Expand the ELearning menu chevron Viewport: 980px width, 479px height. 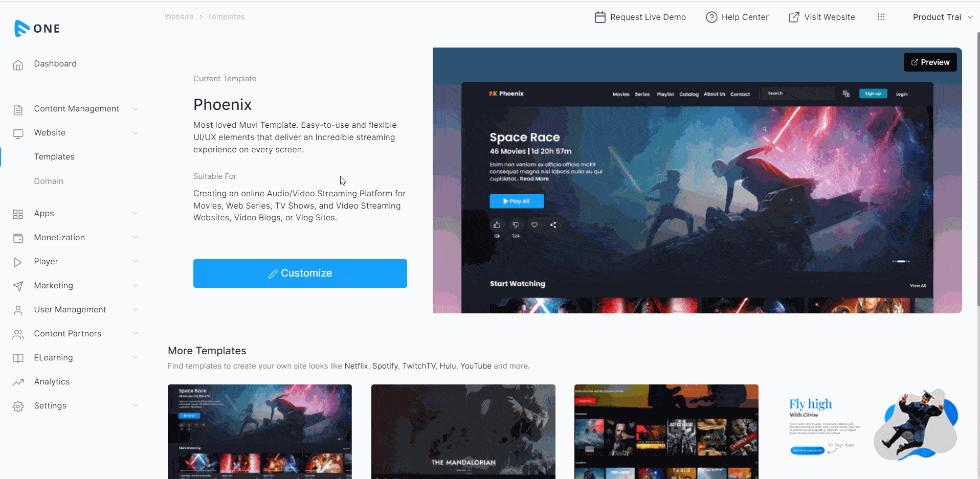[x=136, y=357]
